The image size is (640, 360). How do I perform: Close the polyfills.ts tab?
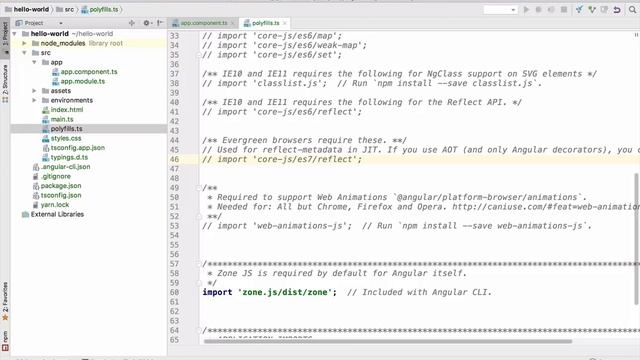pos(284,23)
